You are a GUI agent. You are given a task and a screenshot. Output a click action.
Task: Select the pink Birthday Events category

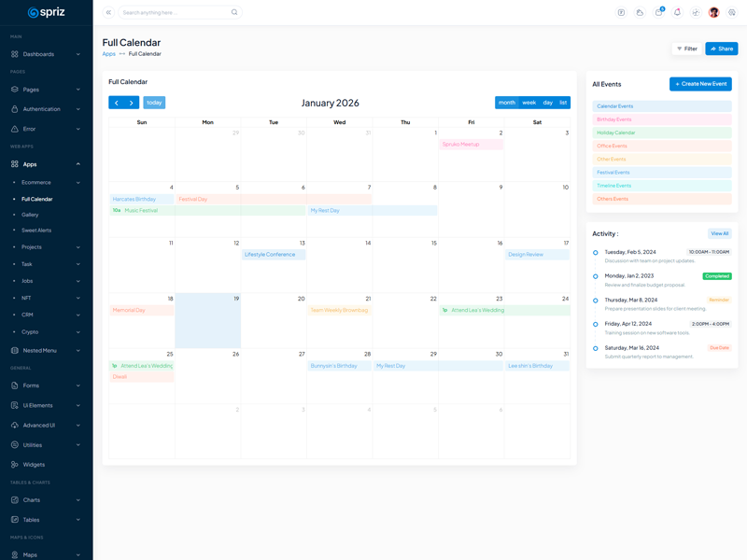(661, 119)
